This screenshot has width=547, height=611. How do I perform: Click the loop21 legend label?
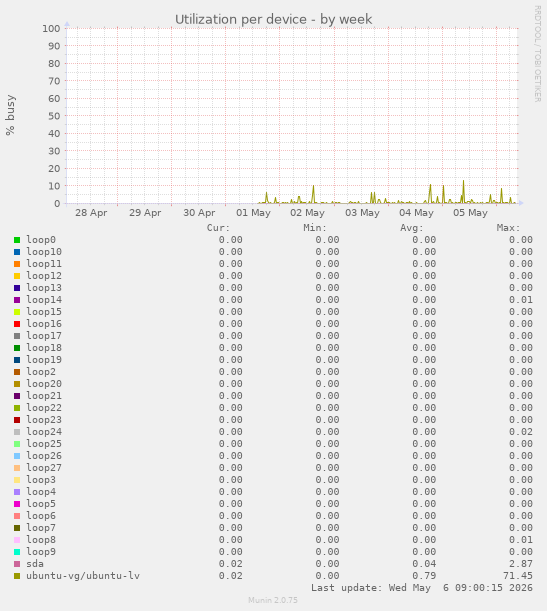44,396
